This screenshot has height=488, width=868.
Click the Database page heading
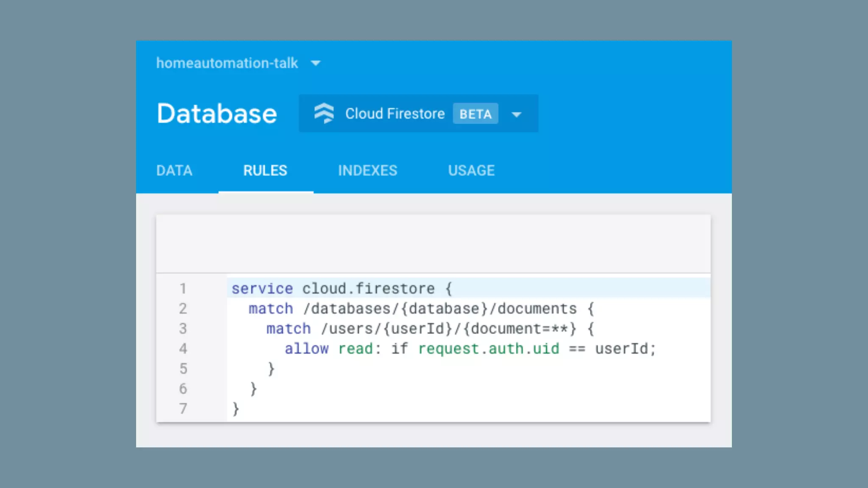point(217,114)
